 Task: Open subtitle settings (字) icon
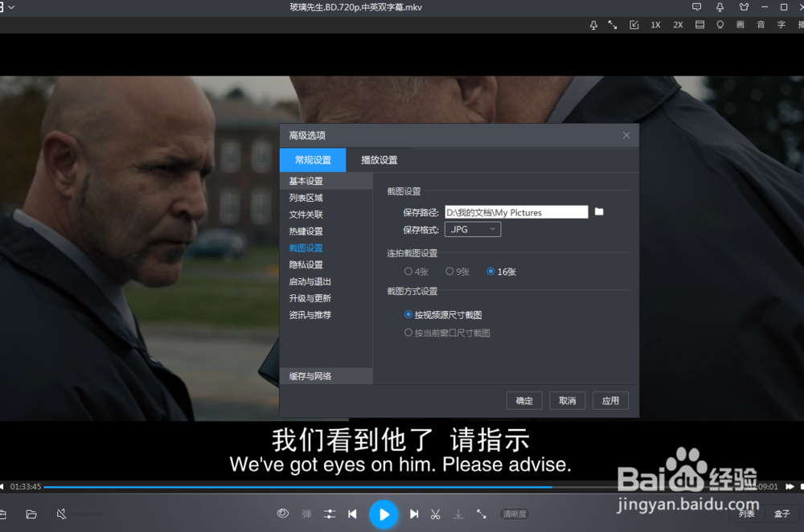[x=781, y=25]
